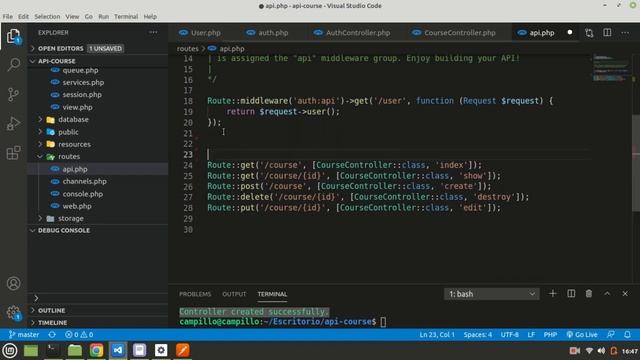The image size is (640, 360).
Task: Open errors and warnings count in status bar
Action: point(79,334)
